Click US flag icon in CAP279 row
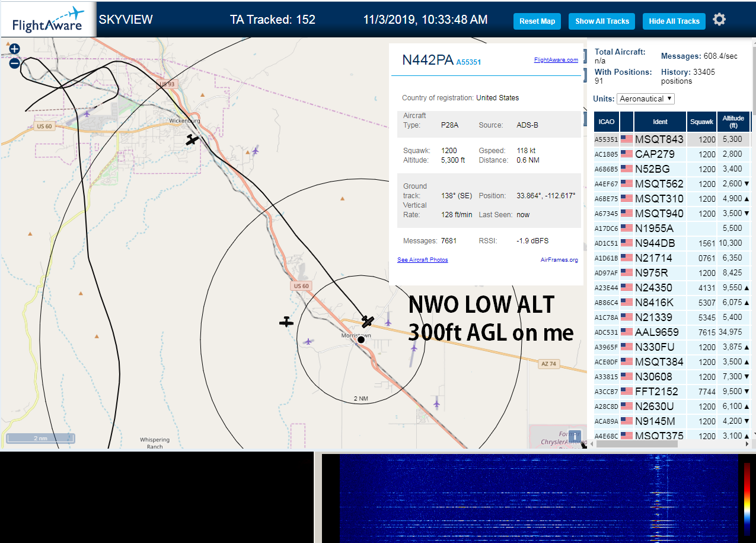The width and height of the screenshot is (756, 543). coord(627,154)
